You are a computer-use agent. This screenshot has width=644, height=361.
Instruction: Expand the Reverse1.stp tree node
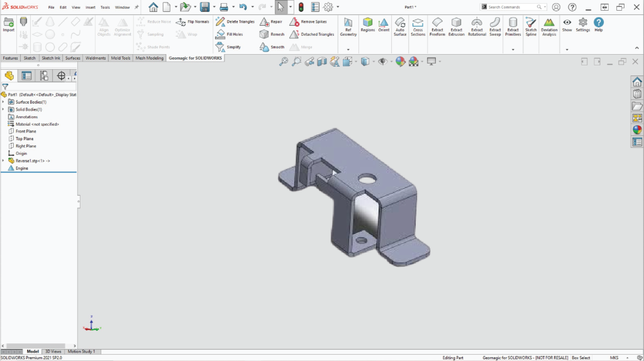point(3,161)
